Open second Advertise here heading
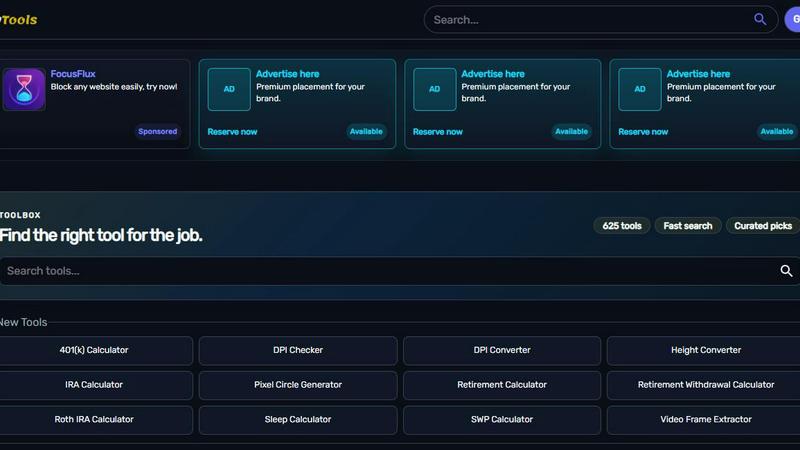 coord(493,74)
